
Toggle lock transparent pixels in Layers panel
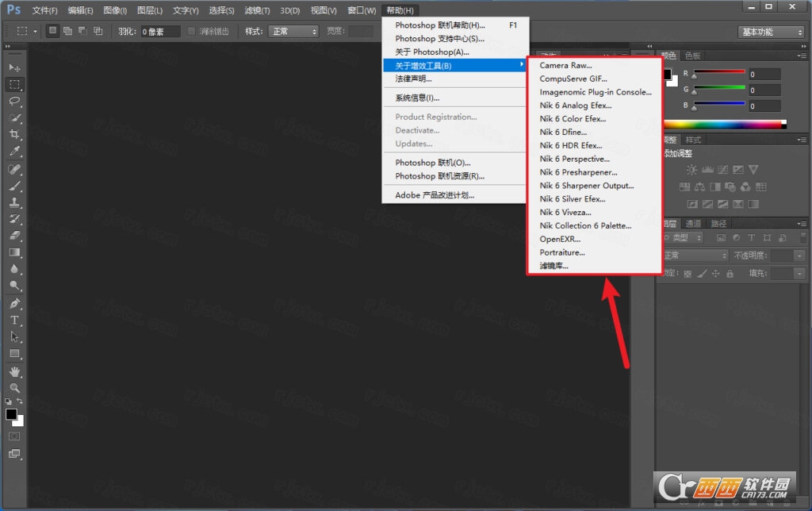(688, 274)
